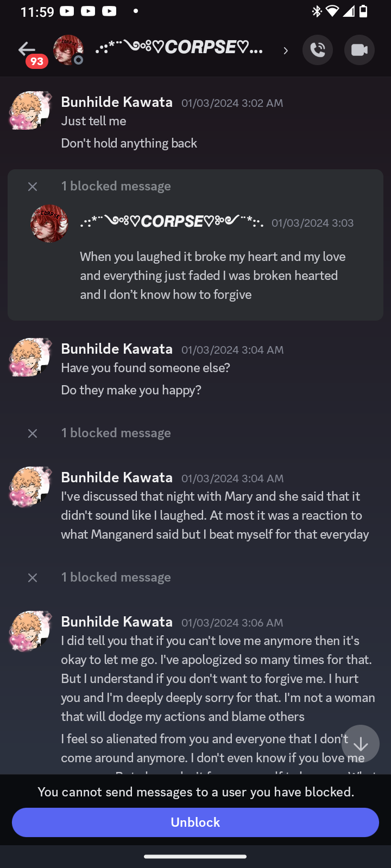Viewport: 391px width, 868px height.
Task: Start a video call
Action: pos(359,50)
